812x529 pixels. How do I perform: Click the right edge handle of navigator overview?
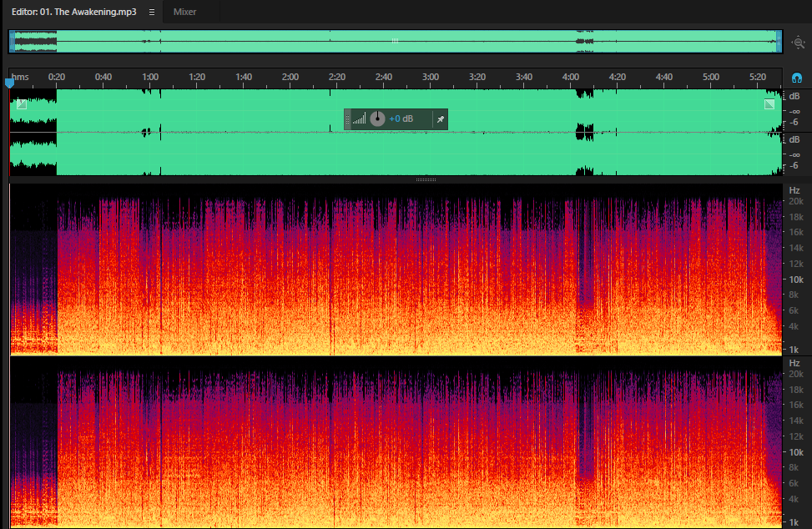(779, 42)
